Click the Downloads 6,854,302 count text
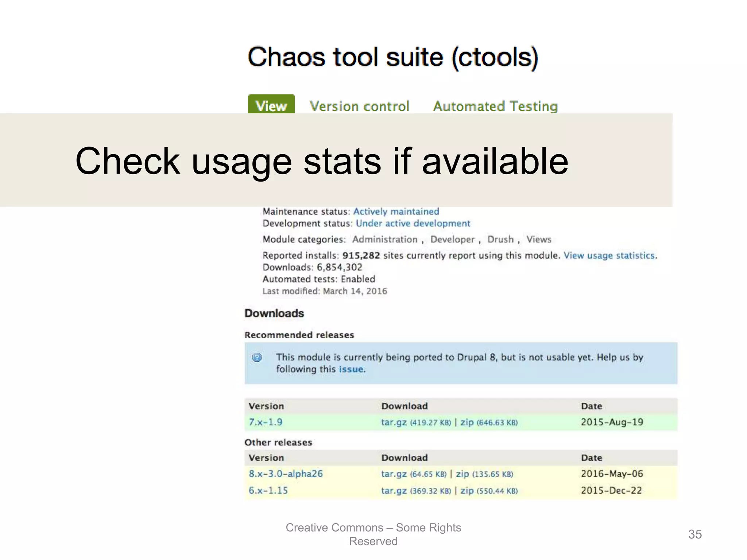This screenshot has height=560, width=747. (x=313, y=267)
